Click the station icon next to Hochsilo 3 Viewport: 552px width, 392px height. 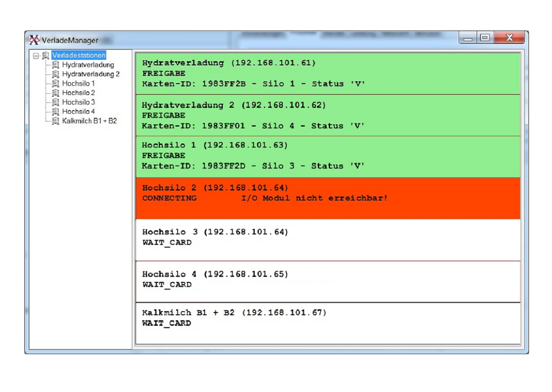pyautogui.click(x=56, y=102)
